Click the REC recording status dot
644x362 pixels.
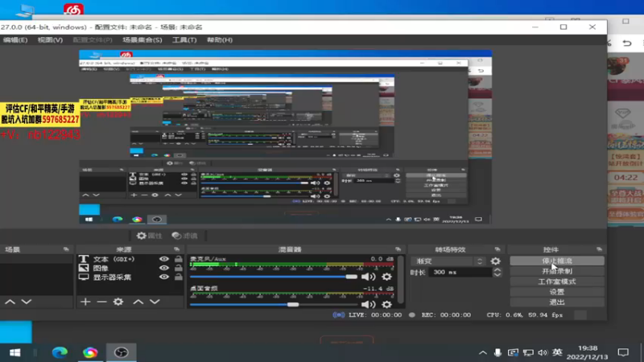tap(412, 315)
